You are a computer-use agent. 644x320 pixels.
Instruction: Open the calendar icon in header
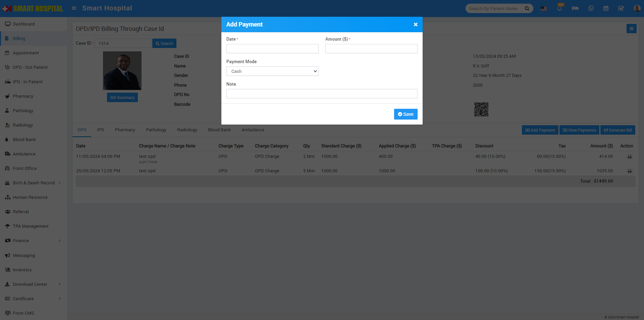pyautogui.click(x=606, y=8)
